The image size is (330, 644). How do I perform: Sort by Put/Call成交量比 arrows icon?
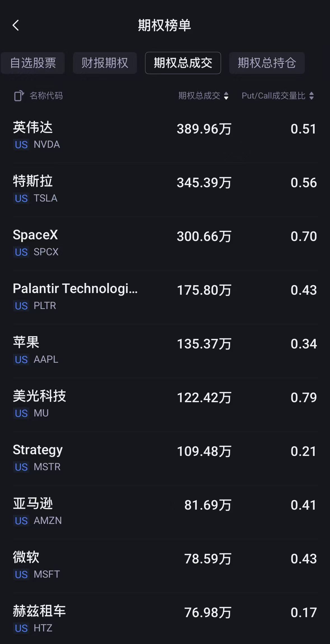click(312, 96)
